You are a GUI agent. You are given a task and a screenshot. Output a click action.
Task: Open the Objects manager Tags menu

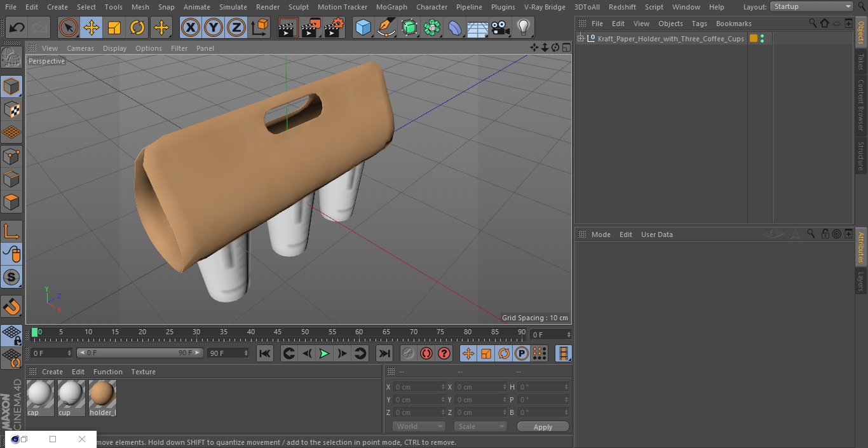point(699,24)
